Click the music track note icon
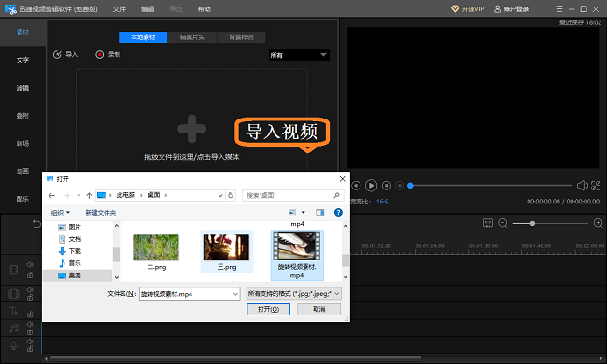The image size is (607, 364). coord(14,329)
